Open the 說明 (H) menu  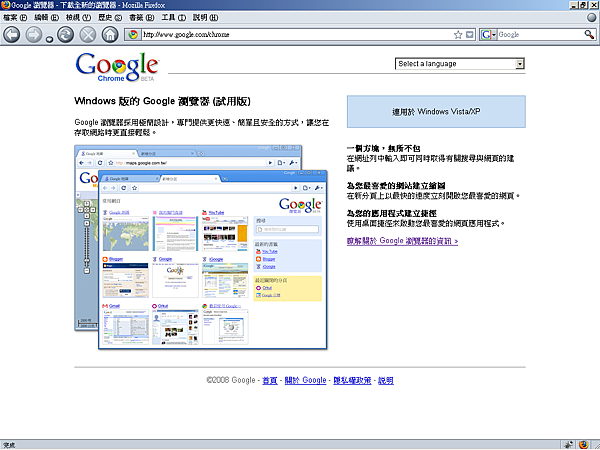point(205,18)
